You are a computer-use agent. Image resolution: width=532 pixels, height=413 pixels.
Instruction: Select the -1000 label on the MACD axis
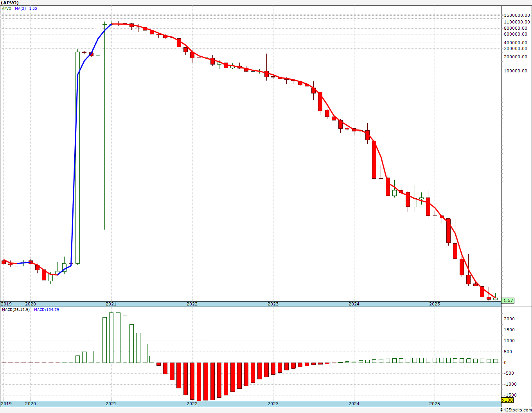click(509, 384)
